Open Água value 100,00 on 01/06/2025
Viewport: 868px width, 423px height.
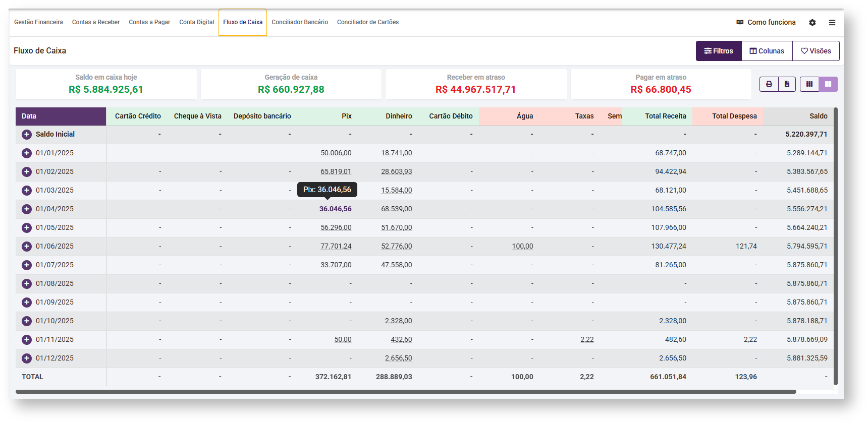[522, 246]
